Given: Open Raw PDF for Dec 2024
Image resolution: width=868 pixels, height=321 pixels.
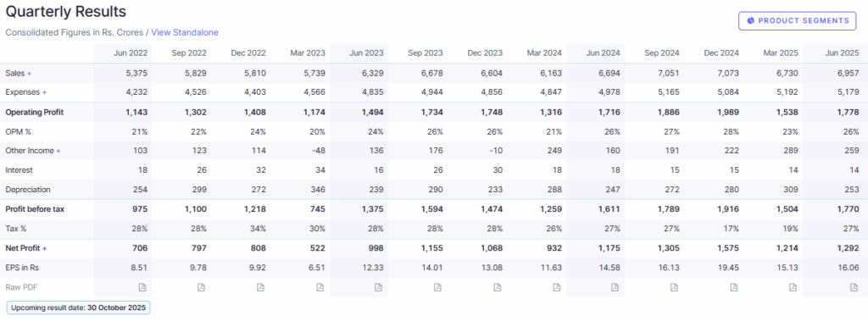Looking at the screenshot, I should coord(733,287).
